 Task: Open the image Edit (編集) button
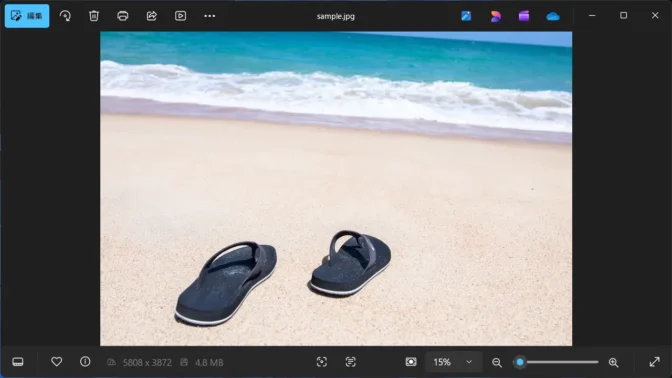tap(27, 16)
